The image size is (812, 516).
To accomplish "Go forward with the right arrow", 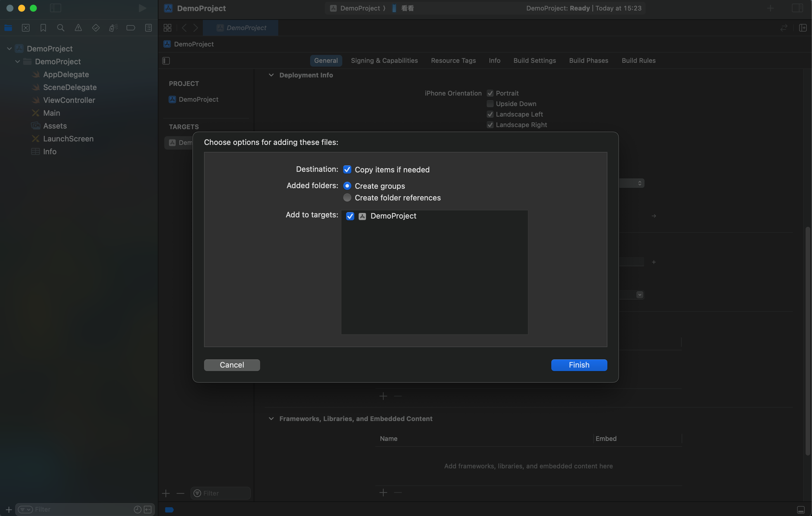I will pyautogui.click(x=196, y=28).
